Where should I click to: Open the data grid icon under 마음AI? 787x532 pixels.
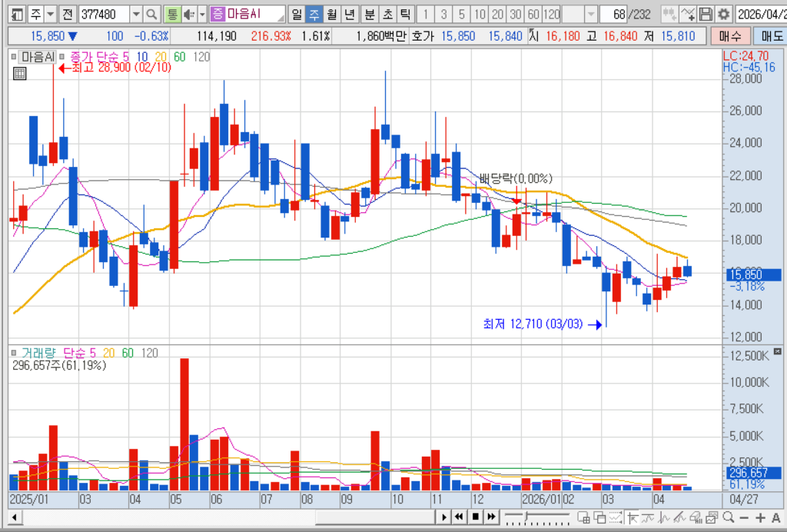(x=19, y=74)
